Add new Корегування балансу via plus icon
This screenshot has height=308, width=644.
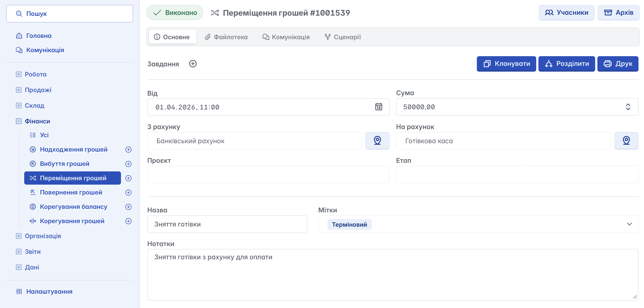click(128, 207)
